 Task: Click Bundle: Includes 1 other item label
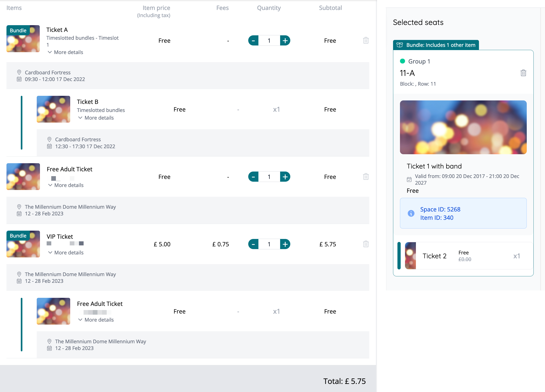click(x=440, y=45)
